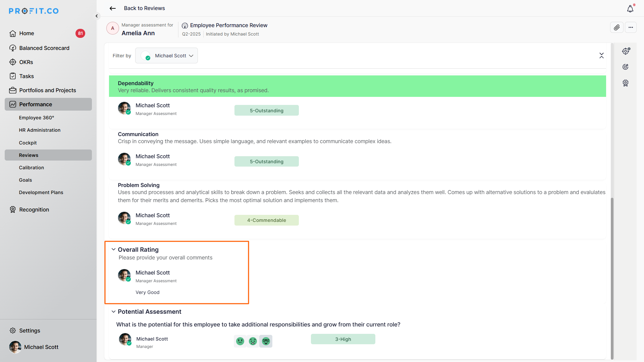644x362 pixels.
Task: Click Back to Reviews link
Action: click(144, 8)
